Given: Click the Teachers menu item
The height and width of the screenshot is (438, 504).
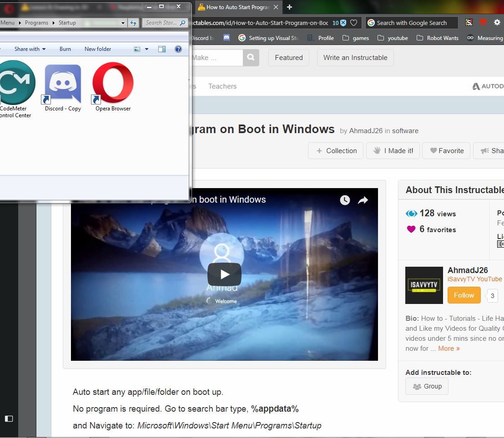Looking at the screenshot, I should click(x=222, y=86).
